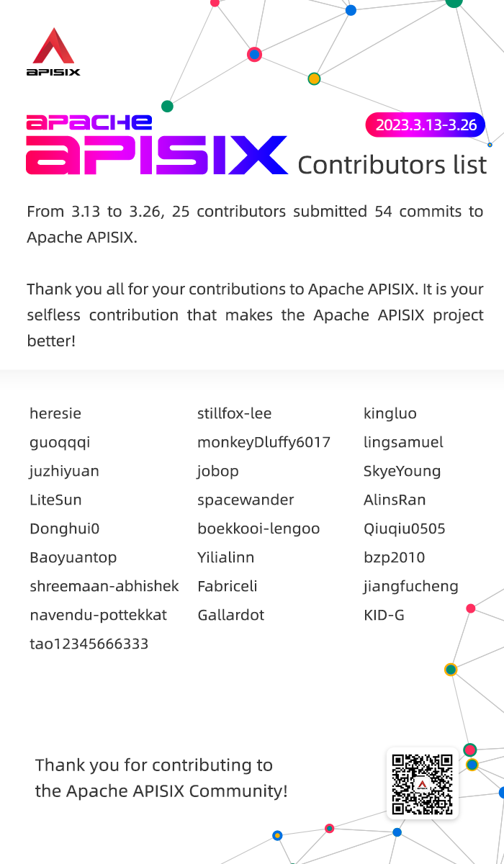Click the large Apache APISIX gradient wordmark

[x=156, y=146]
